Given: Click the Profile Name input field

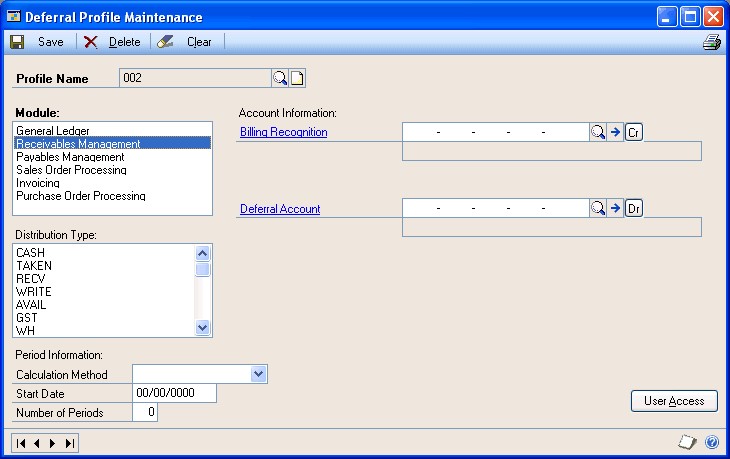Looking at the screenshot, I should click(x=195, y=78).
